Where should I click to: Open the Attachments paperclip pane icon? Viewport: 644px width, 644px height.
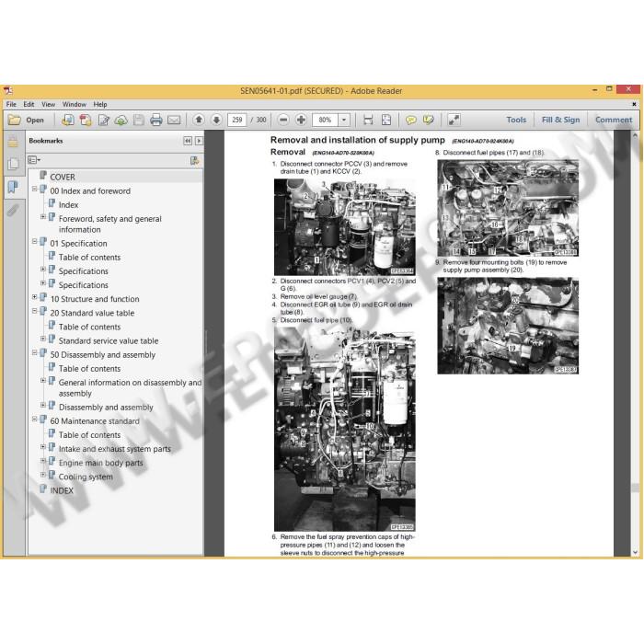coord(13,211)
